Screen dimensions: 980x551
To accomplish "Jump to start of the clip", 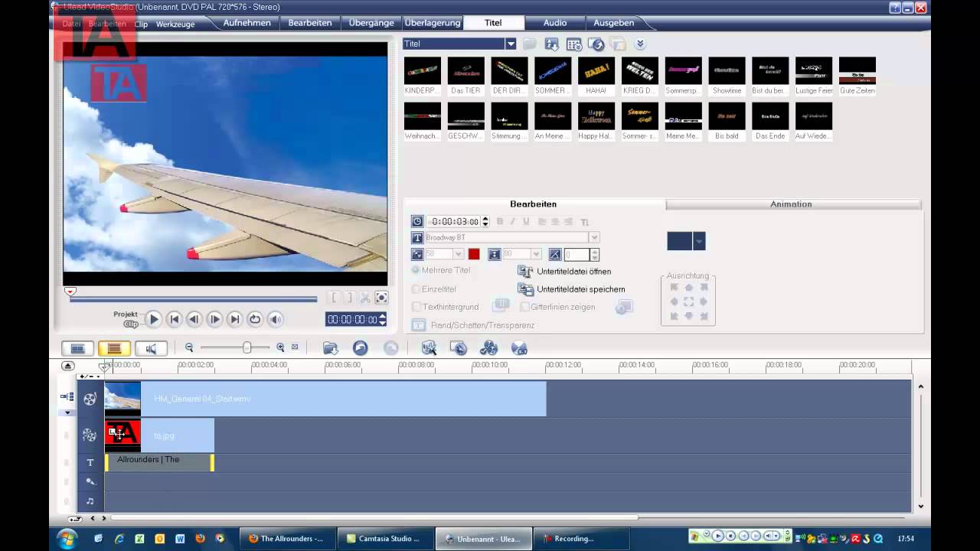I will point(174,319).
